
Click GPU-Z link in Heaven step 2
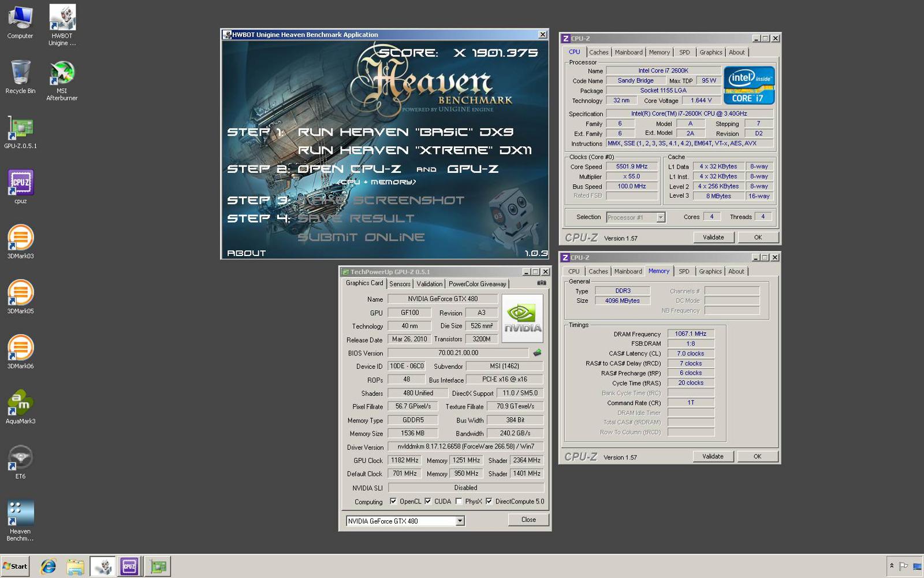pos(472,169)
